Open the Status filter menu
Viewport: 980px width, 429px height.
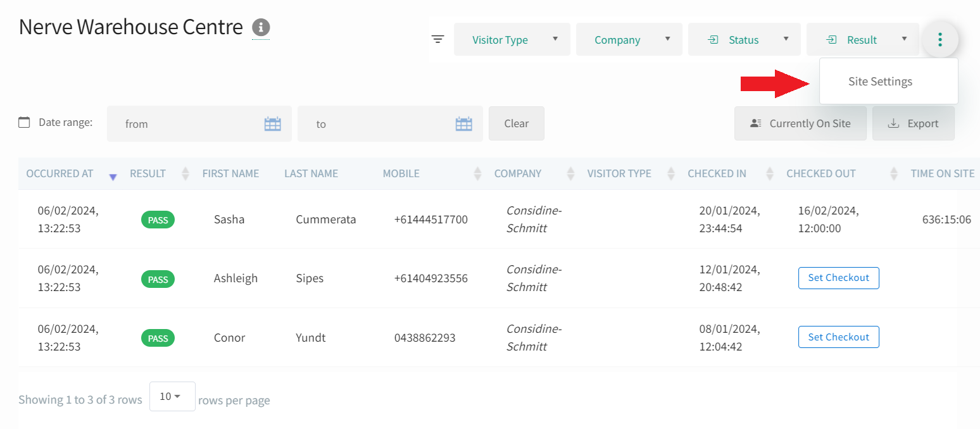click(x=744, y=39)
